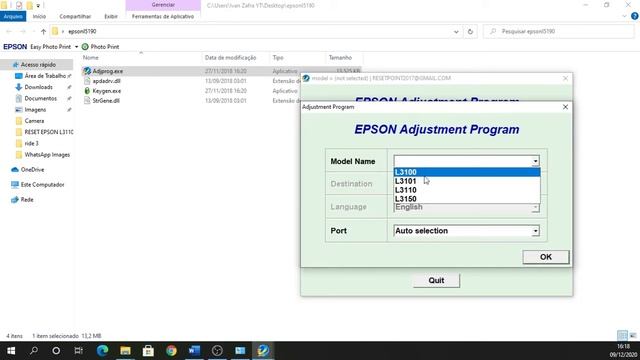The width and height of the screenshot is (640, 360).
Task: Choose L3101 from model dropdown list
Action: pyautogui.click(x=467, y=181)
